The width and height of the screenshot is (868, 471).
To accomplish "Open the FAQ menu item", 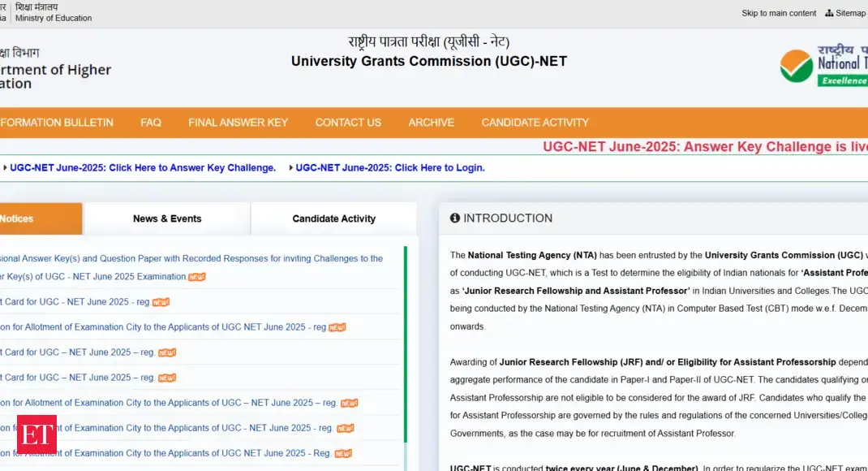I will pos(151,123).
